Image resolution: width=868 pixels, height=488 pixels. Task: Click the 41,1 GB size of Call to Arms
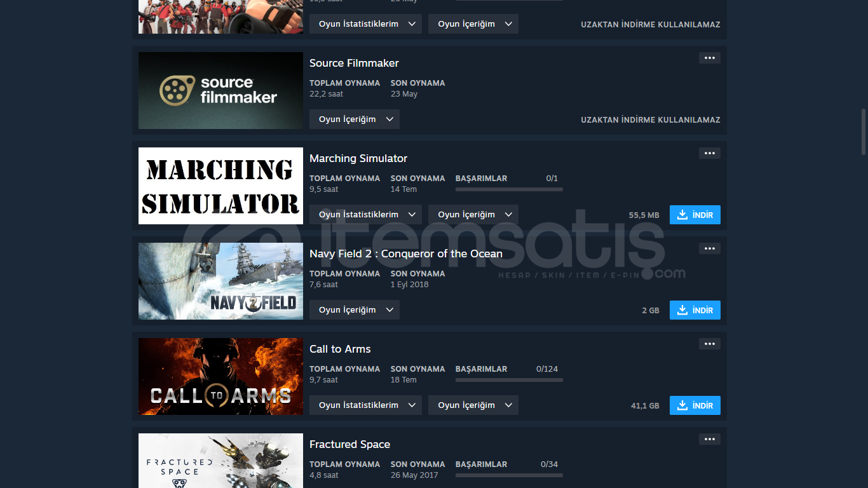click(645, 406)
